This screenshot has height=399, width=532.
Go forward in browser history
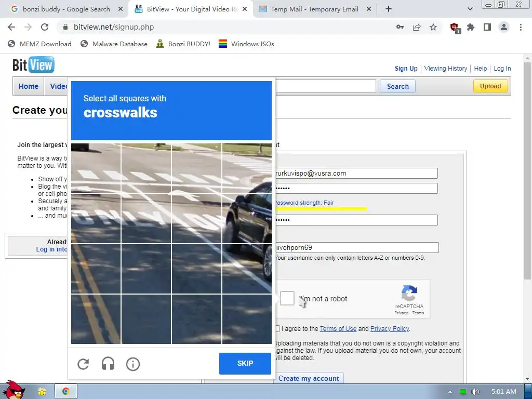tap(28, 27)
